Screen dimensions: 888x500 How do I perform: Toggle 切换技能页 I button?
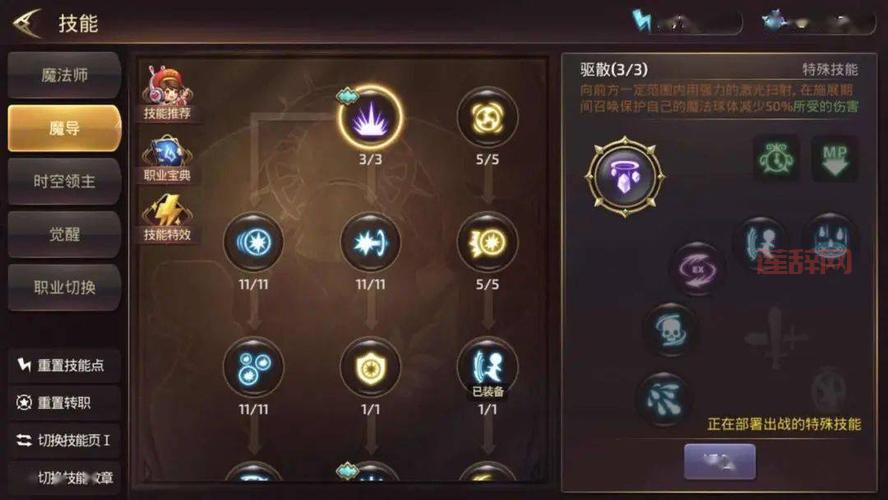click(65, 440)
